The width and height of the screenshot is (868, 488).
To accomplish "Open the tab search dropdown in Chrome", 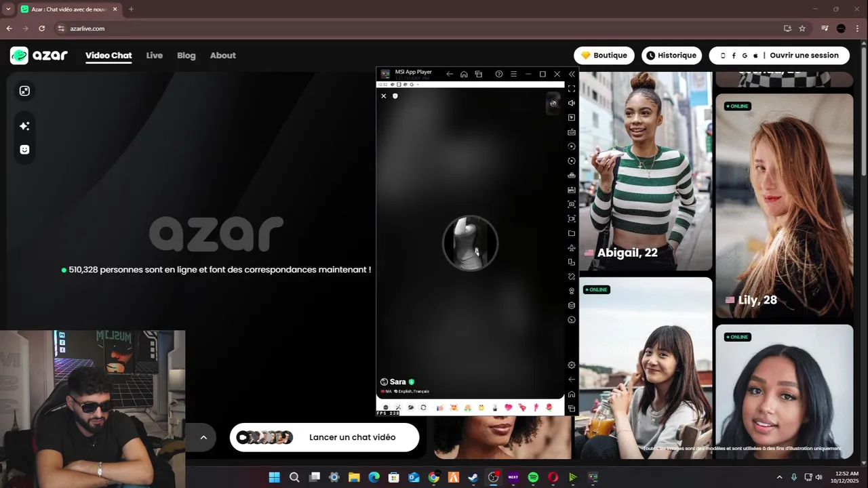I will click(8, 9).
